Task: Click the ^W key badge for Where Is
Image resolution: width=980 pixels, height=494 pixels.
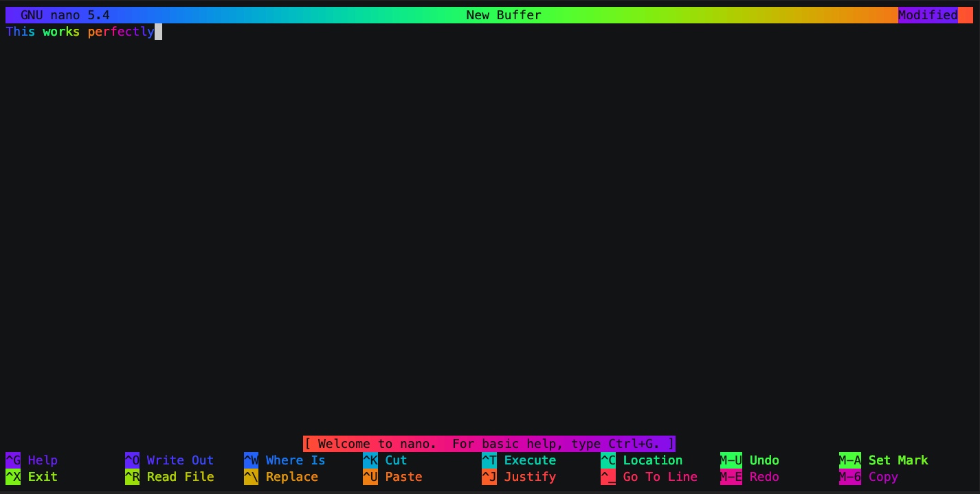Action: (x=251, y=460)
